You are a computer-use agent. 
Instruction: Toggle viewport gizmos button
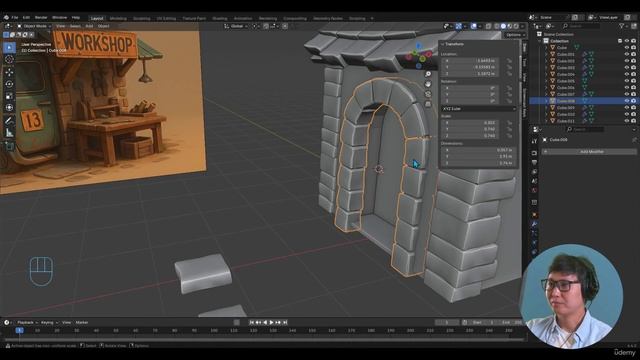click(x=459, y=26)
